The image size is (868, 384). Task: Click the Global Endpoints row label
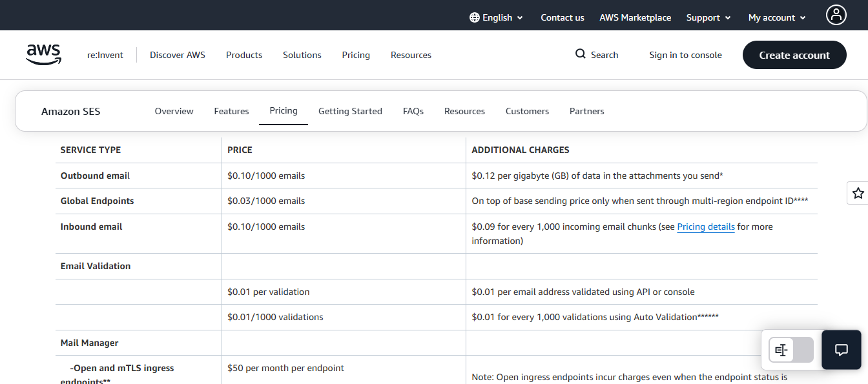(97, 201)
